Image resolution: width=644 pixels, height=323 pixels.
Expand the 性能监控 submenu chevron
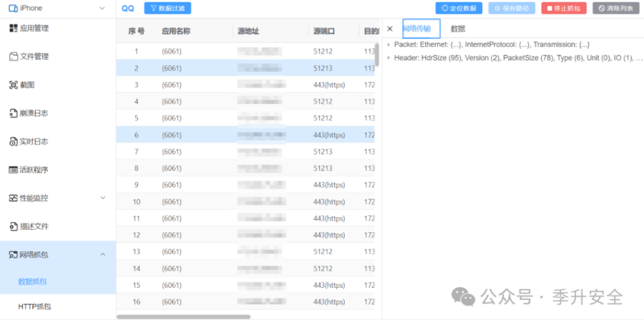(103, 198)
